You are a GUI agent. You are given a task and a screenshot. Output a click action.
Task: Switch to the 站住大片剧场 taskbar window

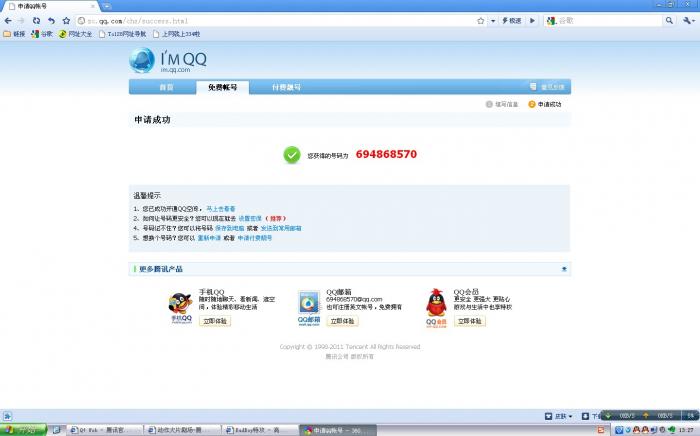pos(183,430)
